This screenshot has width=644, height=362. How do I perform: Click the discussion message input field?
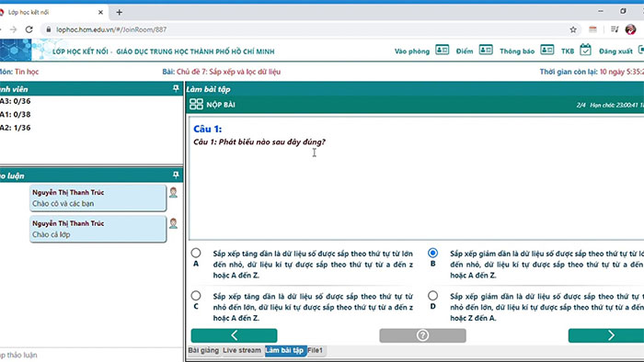(x=90, y=355)
